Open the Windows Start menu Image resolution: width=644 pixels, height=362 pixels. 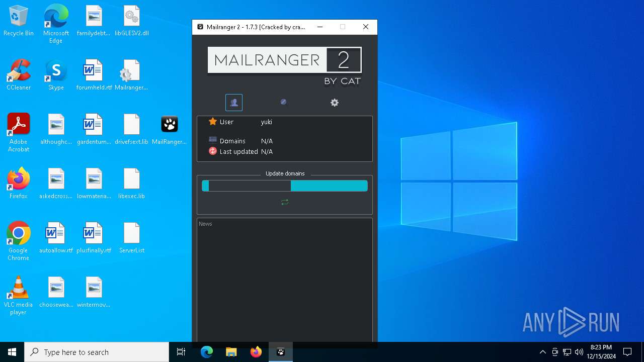(x=12, y=352)
